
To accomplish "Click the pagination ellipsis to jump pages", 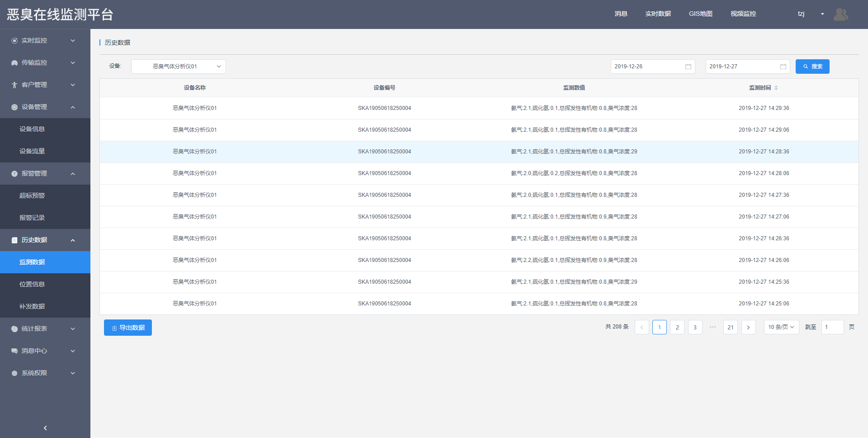I will tap(713, 327).
